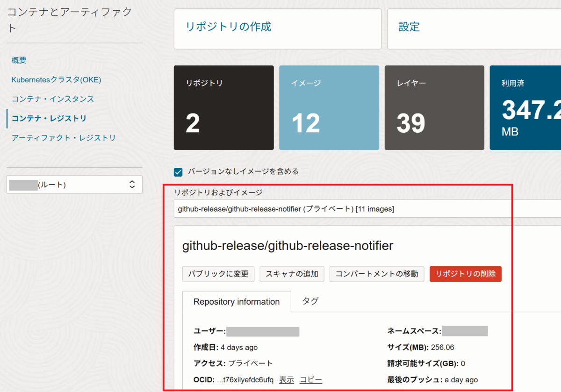Click the リポジトリ counter card showing 2
The image size is (561, 392).
(x=223, y=107)
